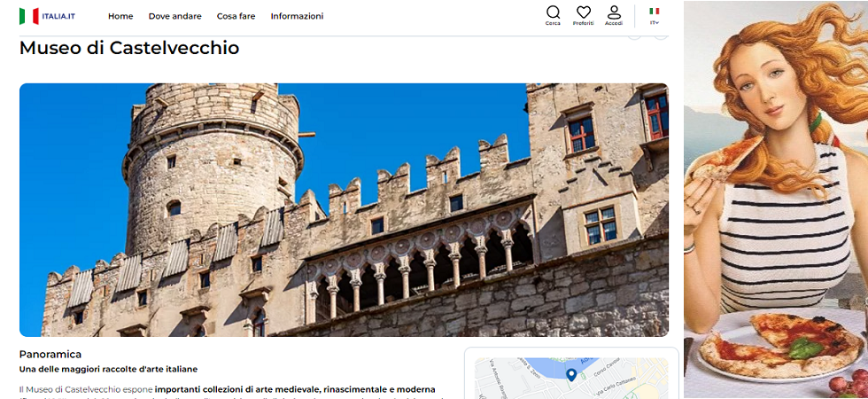This screenshot has width=868, height=399.
Task: Expand the IT language dropdown
Action: pos(655,22)
